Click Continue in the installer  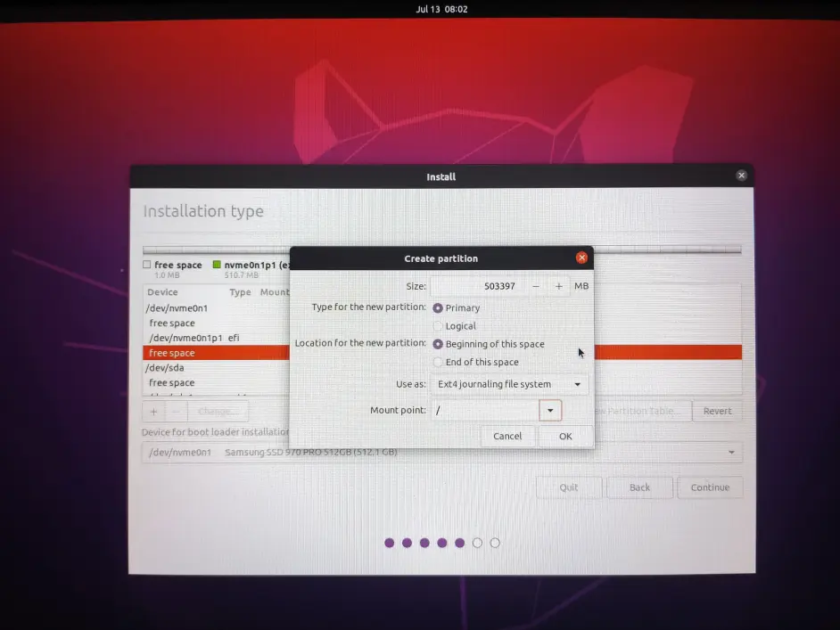tap(710, 487)
